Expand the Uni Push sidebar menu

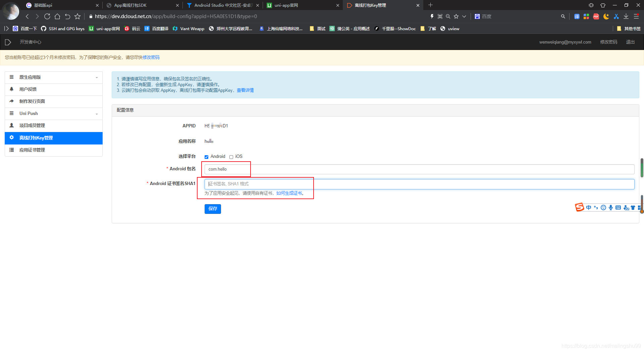click(x=54, y=114)
